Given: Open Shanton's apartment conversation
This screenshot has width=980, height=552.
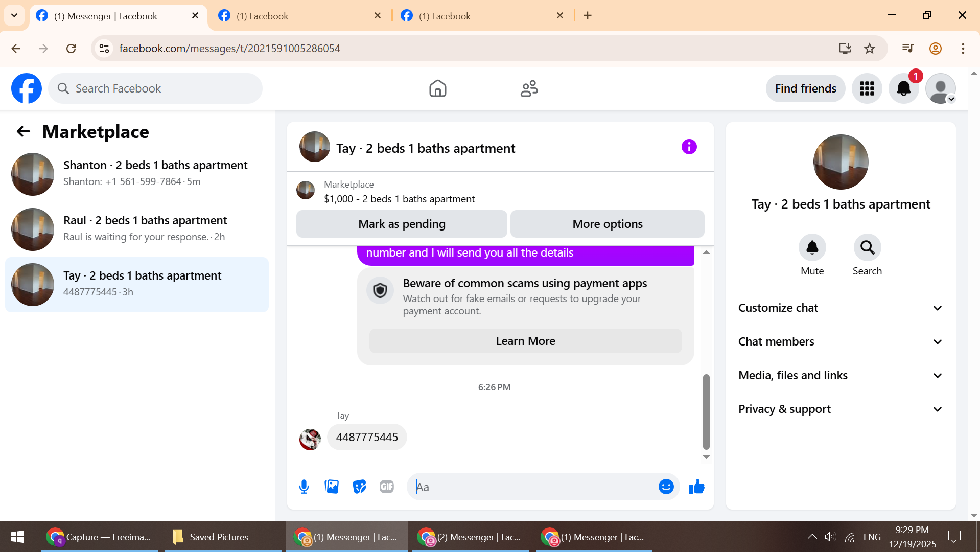Looking at the screenshot, I should 136,174.
